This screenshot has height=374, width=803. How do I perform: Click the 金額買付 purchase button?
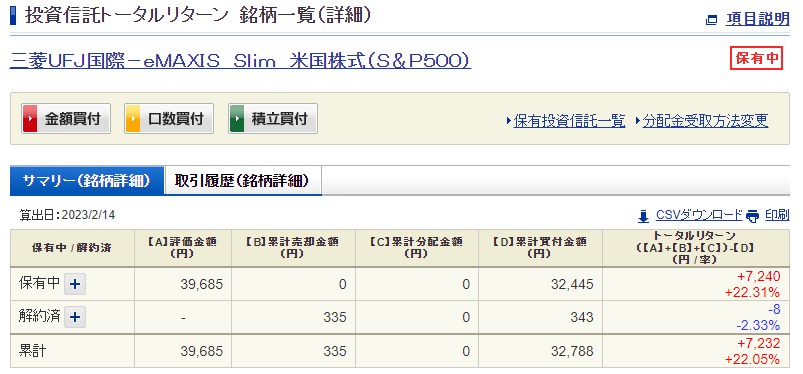tap(66, 119)
